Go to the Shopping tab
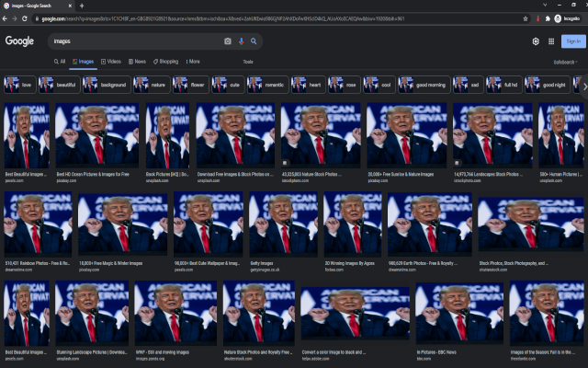Screen dimensions: 588x368 click(165, 62)
